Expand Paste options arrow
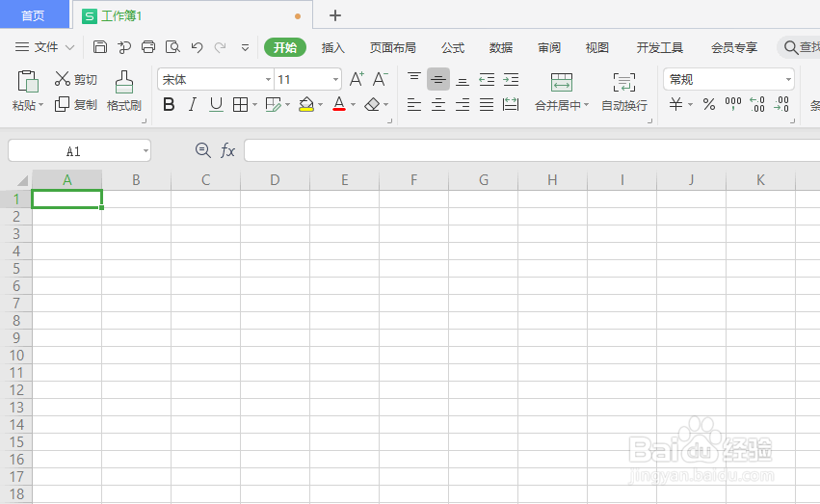The height and width of the screenshot is (504, 820). click(x=40, y=105)
